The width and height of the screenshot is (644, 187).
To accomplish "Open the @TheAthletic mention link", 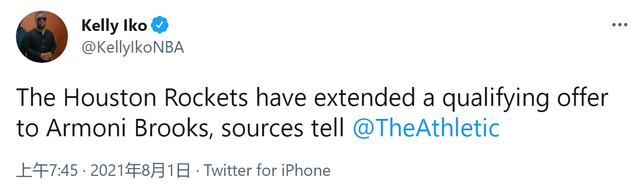I will (x=426, y=129).
